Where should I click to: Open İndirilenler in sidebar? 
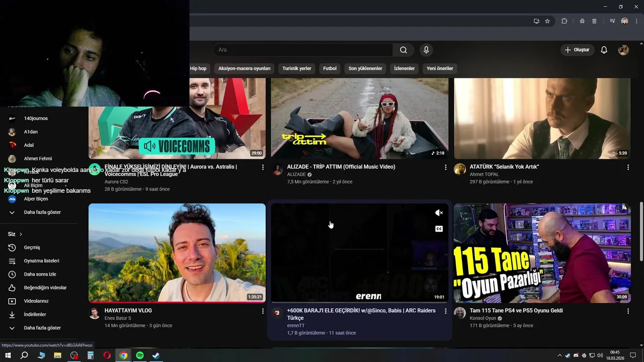(35, 314)
